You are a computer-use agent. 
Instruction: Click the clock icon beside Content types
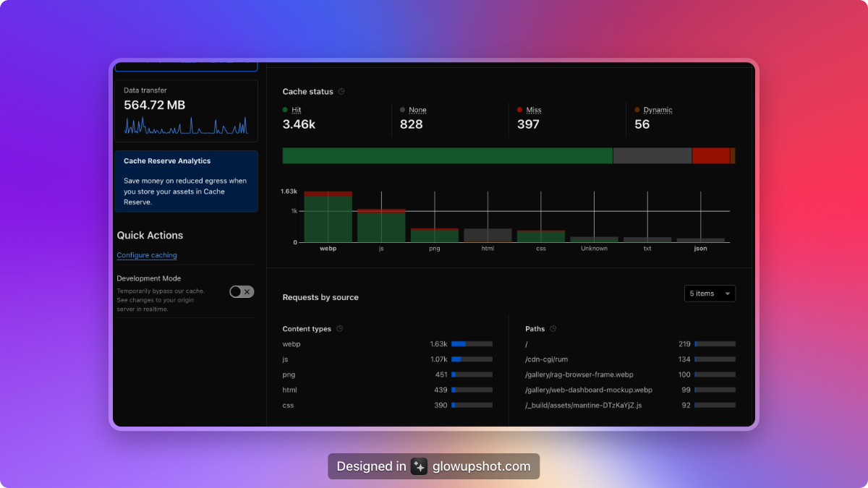tap(340, 329)
